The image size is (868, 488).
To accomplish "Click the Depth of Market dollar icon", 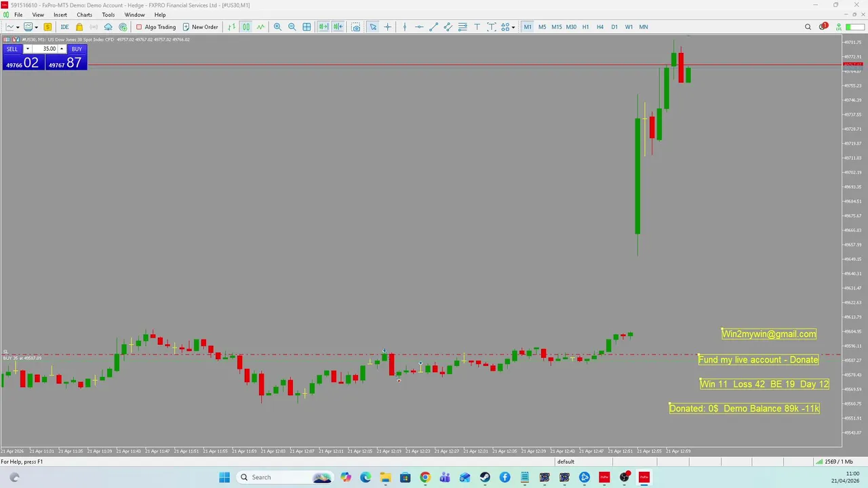I will 47,27.
